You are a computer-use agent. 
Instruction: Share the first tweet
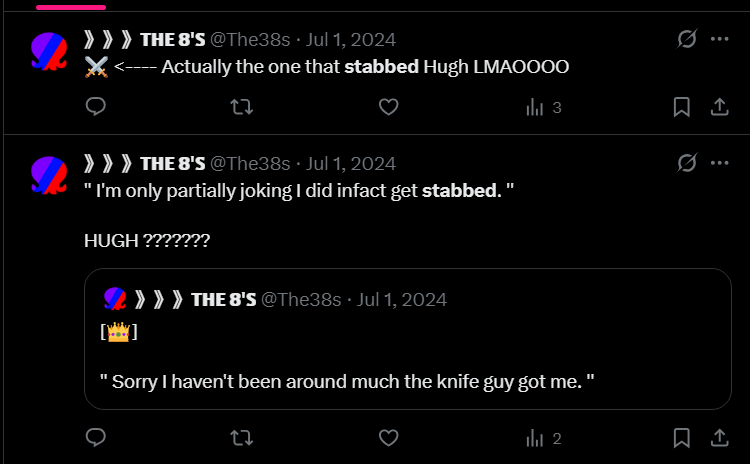[718, 107]
